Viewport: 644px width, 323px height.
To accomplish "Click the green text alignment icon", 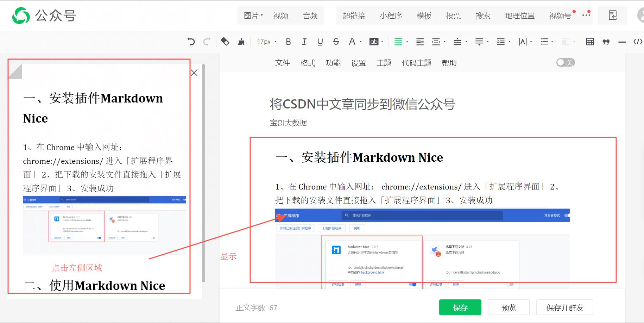I will [398, 42].
